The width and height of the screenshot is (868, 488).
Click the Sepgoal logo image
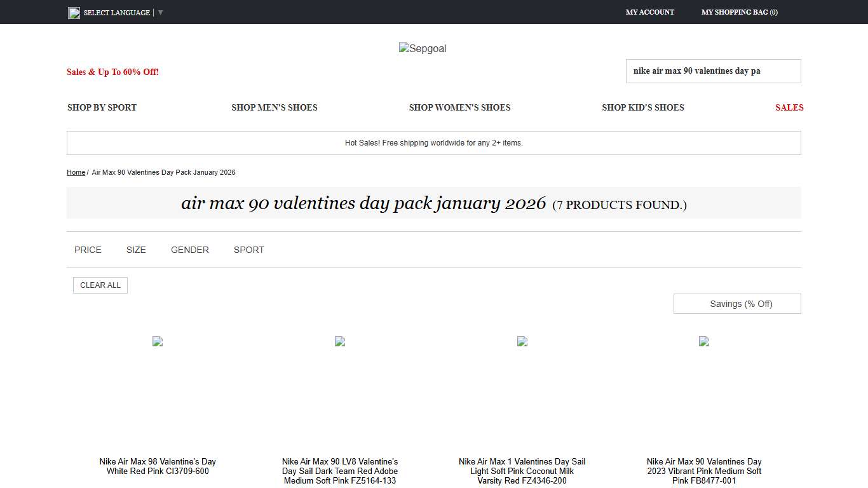point(423,49)
